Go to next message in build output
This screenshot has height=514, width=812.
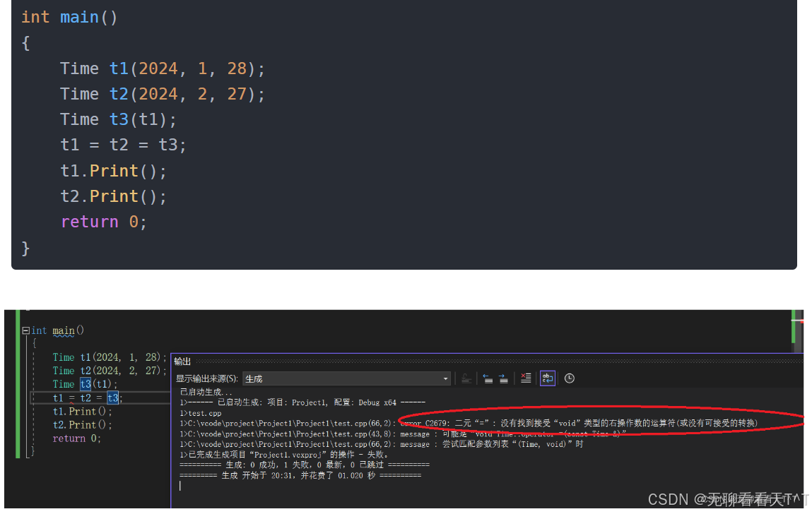(x=504, y=378)
